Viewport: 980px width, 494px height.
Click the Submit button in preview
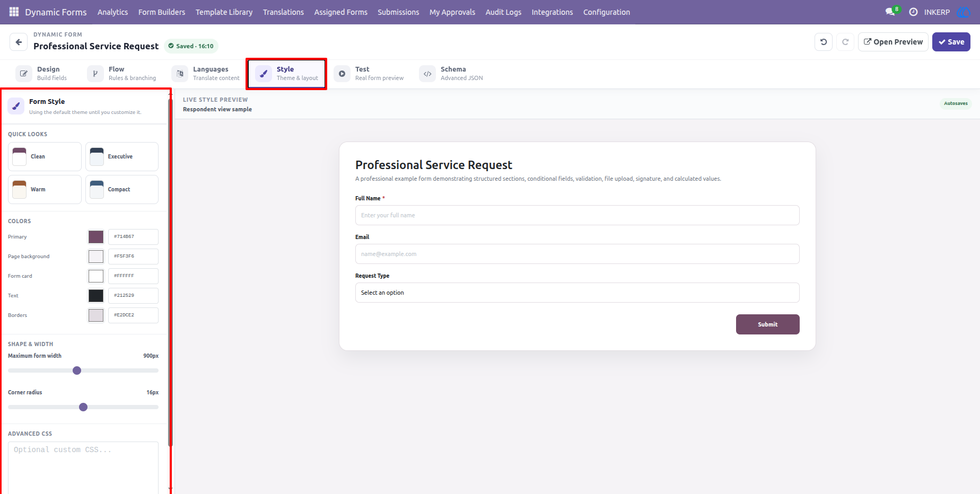(x=767, y=324)
